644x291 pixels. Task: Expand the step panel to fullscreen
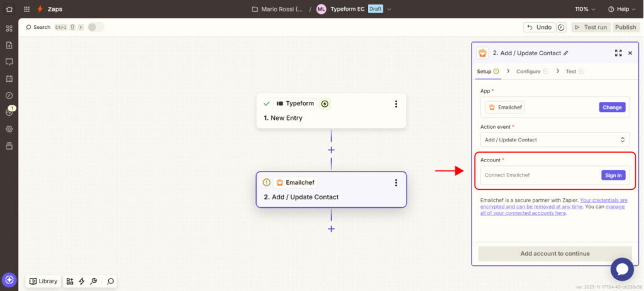tap(618, 53)
